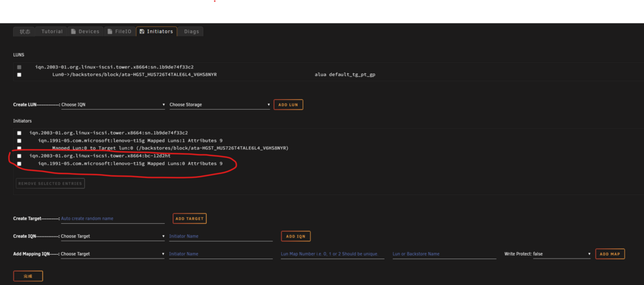Open the Choose Storage dropdown
This screenshot has width=644, height=285.
tap(220, 105)
